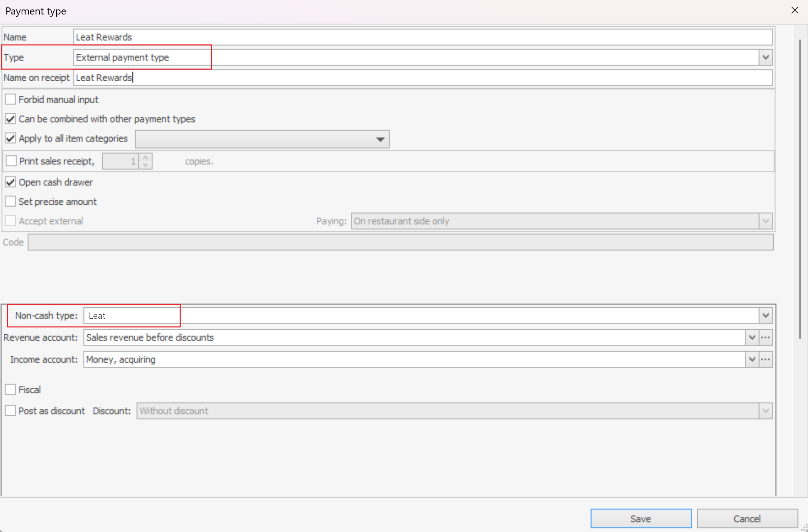Decrease copies with spinner down arrow

(145, 165)
